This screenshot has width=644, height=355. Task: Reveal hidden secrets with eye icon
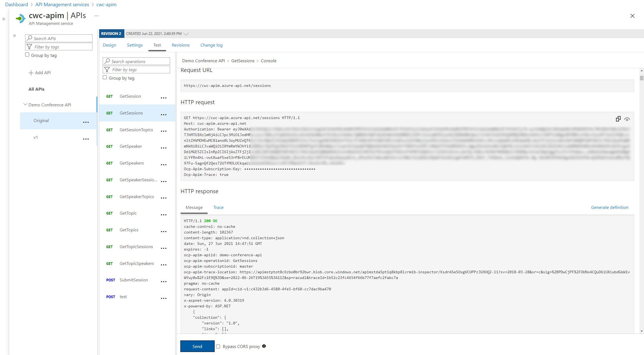(x=627, y=119)
